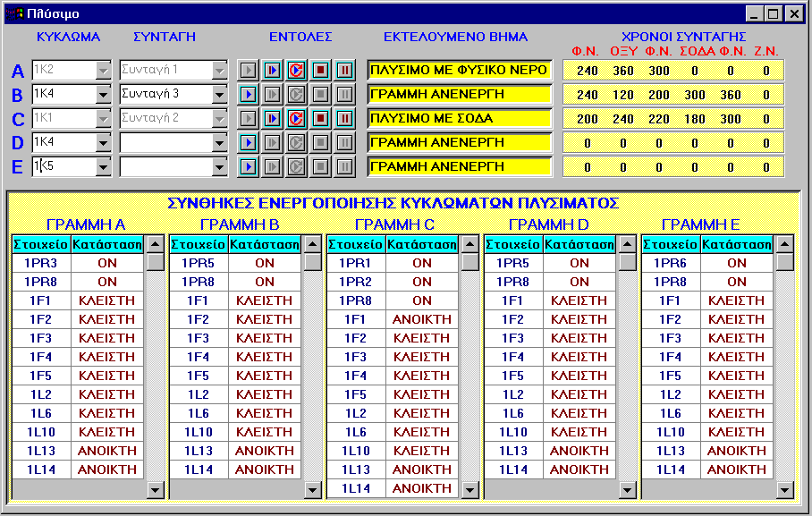
Task: Expand the Συνταγή 3 recipe dropdown
Action: click(220, 94)
